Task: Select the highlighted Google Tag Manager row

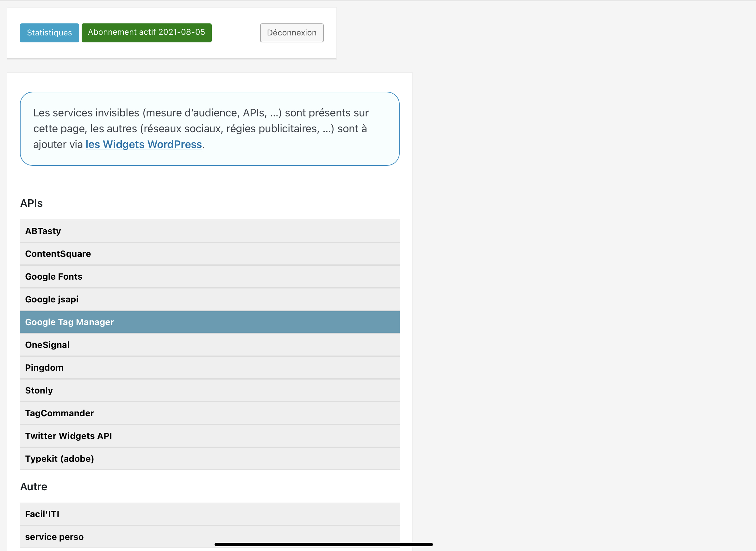Action: pos(209,322)
